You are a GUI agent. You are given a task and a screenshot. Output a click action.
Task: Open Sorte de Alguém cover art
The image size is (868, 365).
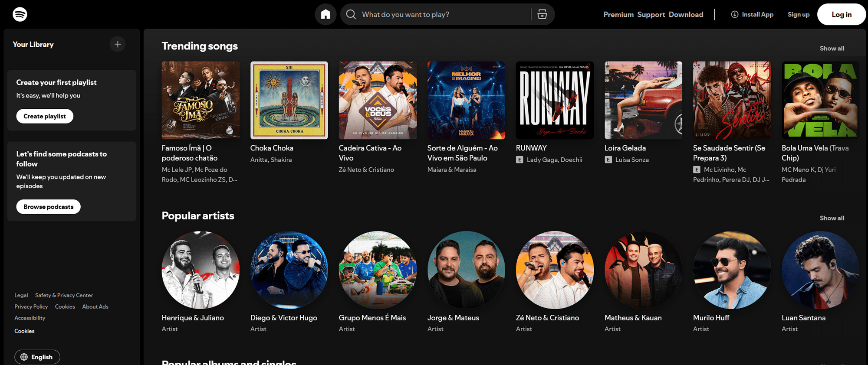466,100
